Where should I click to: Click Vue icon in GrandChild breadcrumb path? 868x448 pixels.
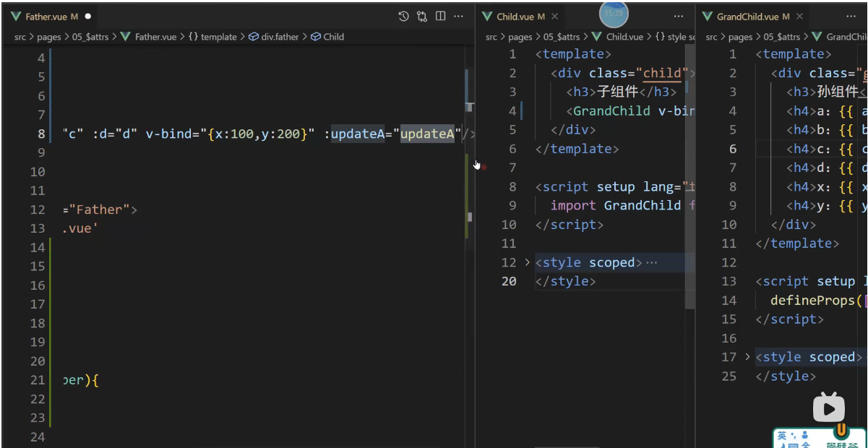point(817,36)
